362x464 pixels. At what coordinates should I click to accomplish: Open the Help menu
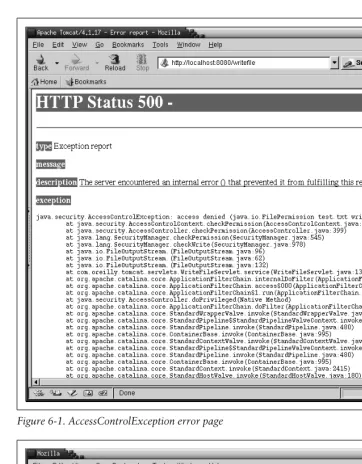point(215,45)
